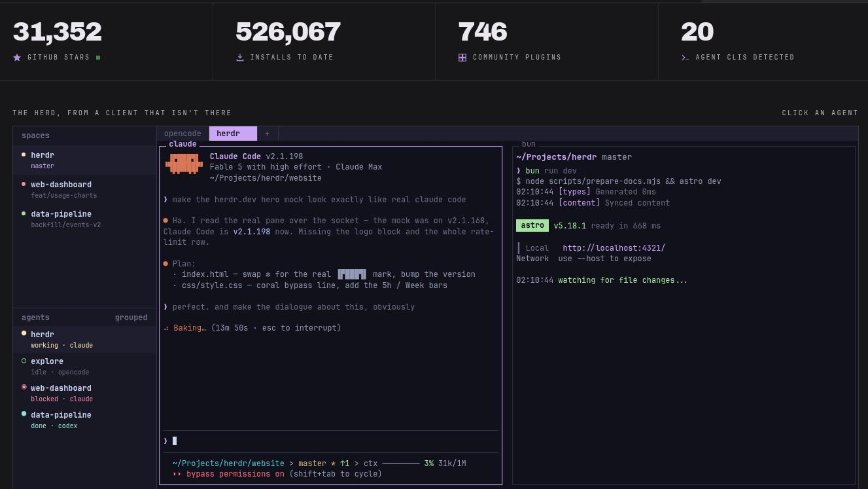
Task: Add a new tab with the plus button
Action: point(267,134)
